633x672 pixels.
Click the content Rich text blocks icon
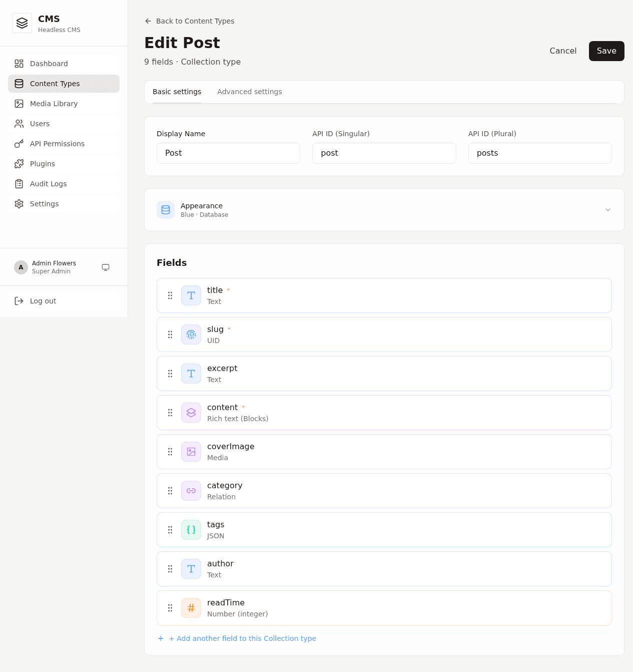(191, 413)
